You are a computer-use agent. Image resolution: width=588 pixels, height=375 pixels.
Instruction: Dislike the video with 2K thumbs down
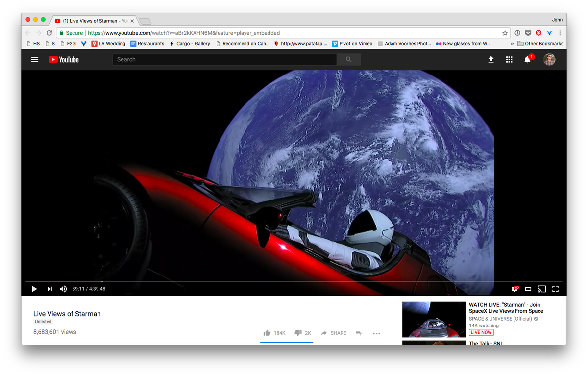click(x=303, y=333)
